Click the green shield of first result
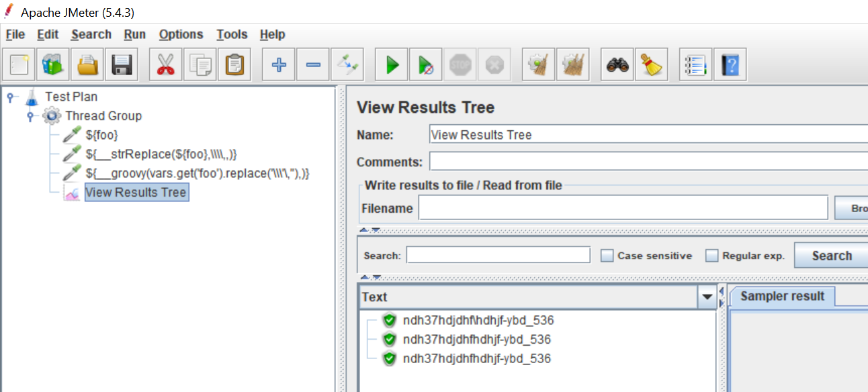The height and width of the screenshot is (392, 868). [x=390, y=320]
